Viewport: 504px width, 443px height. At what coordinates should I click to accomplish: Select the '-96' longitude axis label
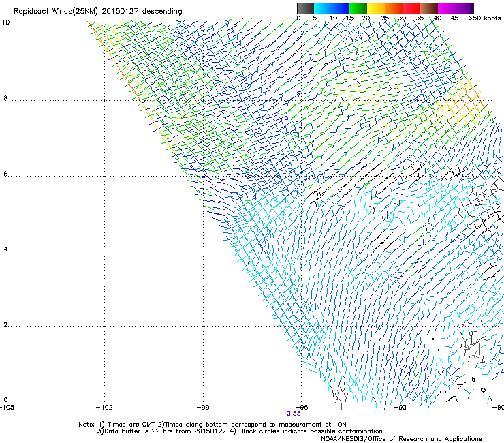(x=302, y=408)
